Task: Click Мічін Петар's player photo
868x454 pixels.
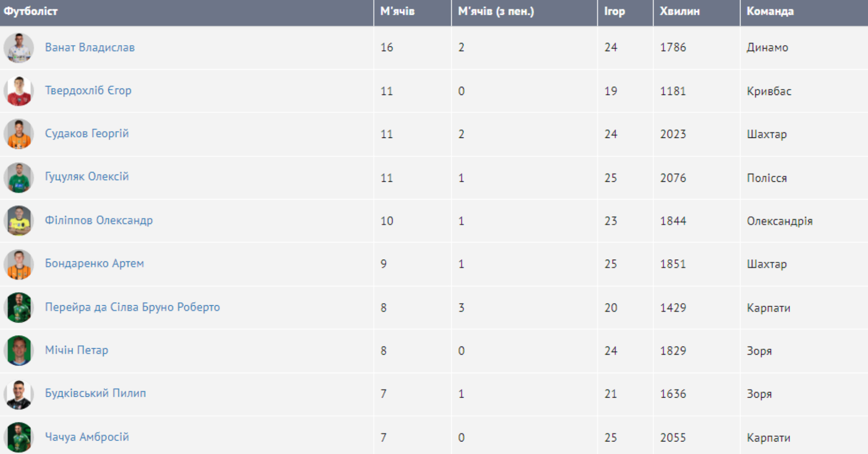Action: pos(19,350)
